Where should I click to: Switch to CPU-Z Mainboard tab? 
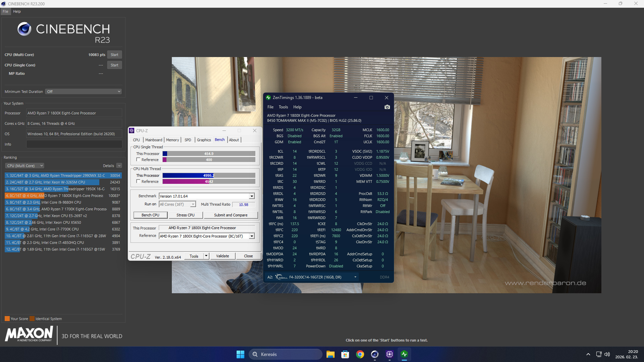pos(154,140)
